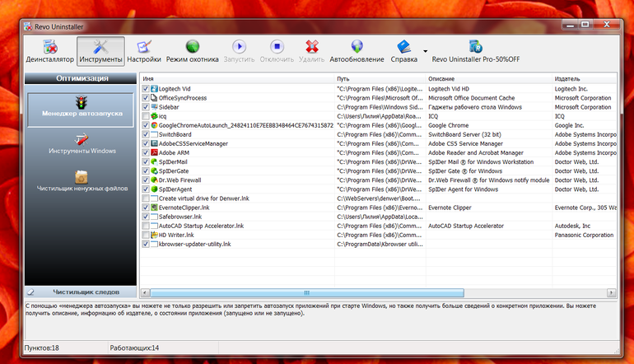Open the Деинсталлятор toolbar section

(x=49, y=51)
